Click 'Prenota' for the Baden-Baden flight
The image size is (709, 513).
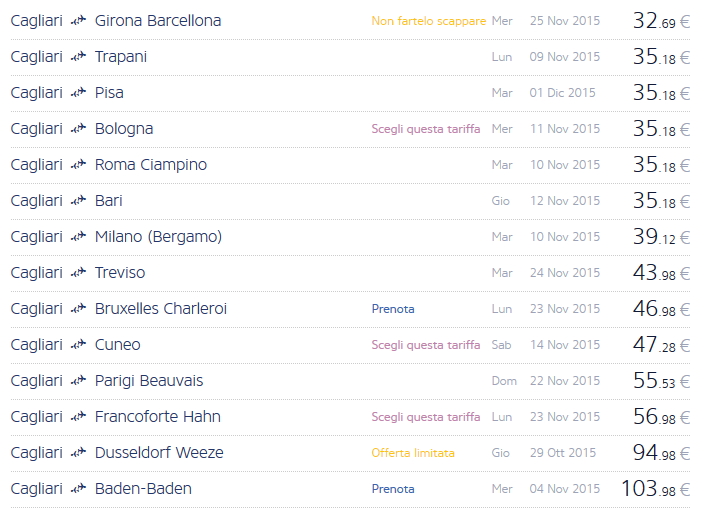pyautogui.click(x=393, y=489)
